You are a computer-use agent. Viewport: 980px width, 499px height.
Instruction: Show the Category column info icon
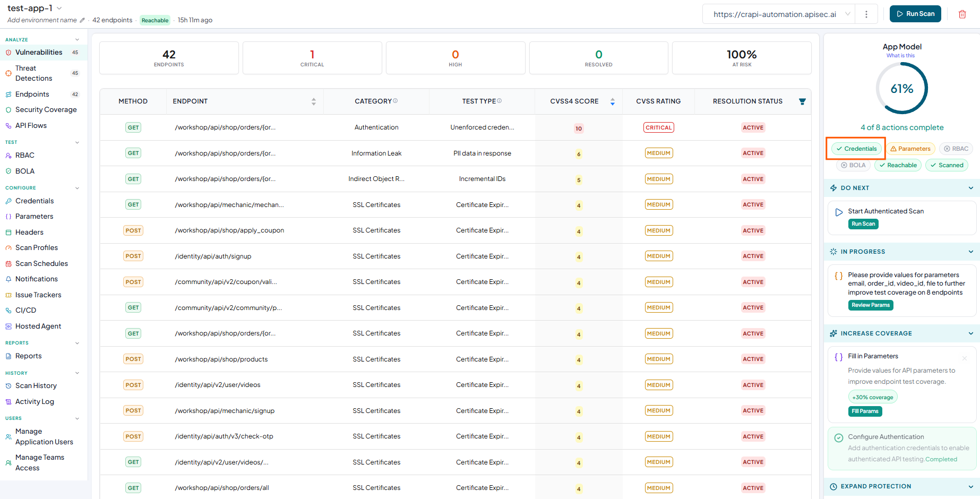click(396, 101)
